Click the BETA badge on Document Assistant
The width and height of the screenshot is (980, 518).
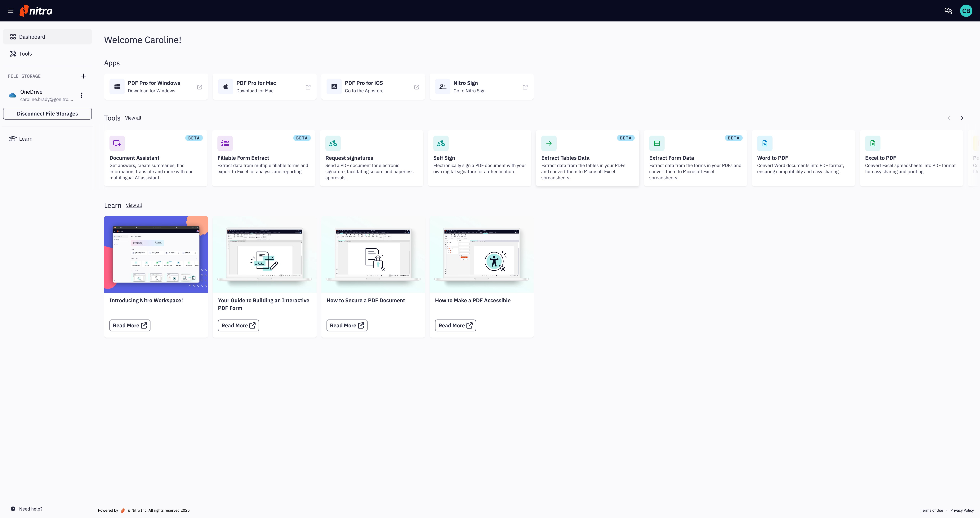pyautogui.click(x=194, y=138)
